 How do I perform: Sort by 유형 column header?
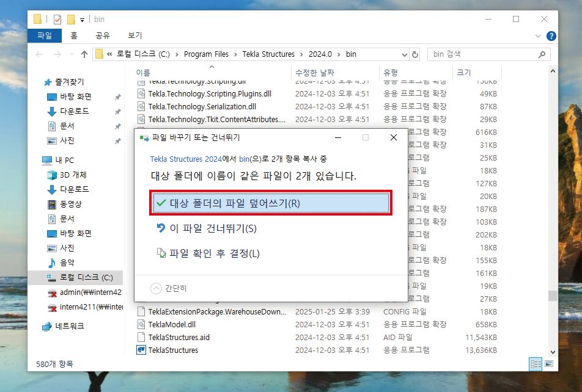[391, 73]
